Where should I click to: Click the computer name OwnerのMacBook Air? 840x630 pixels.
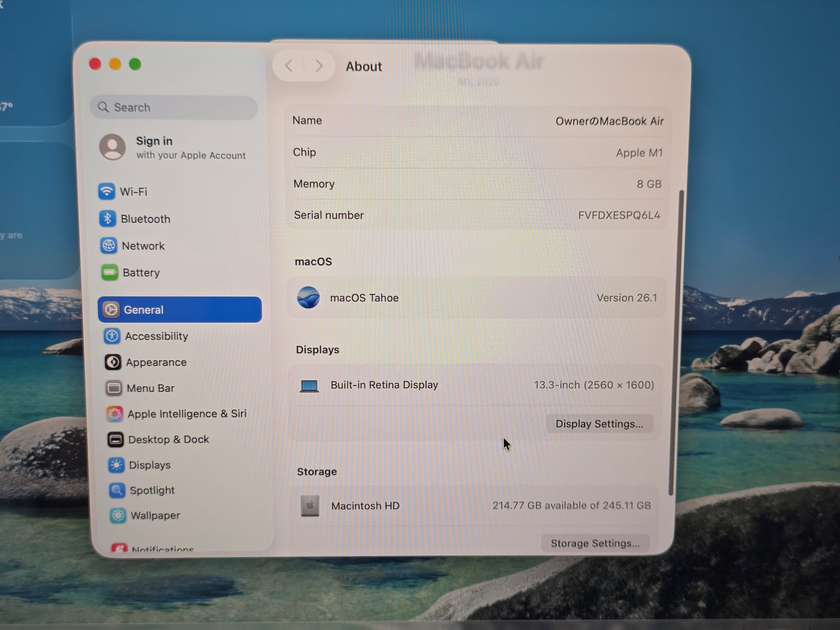point(609,121)
